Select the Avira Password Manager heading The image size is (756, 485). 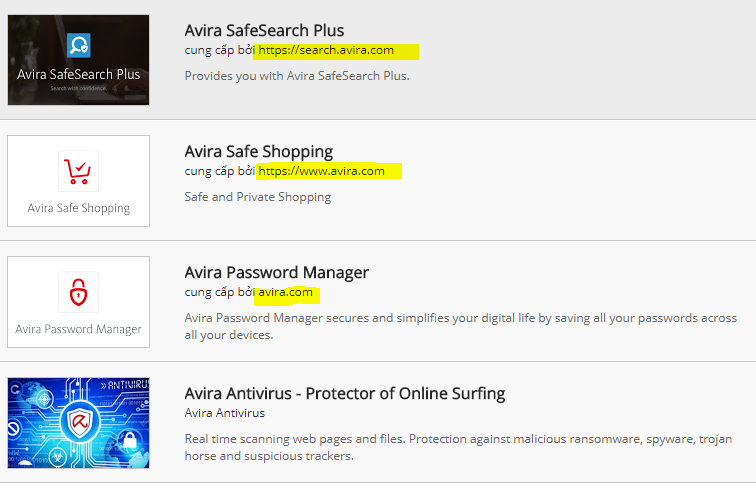coord(277,272)
